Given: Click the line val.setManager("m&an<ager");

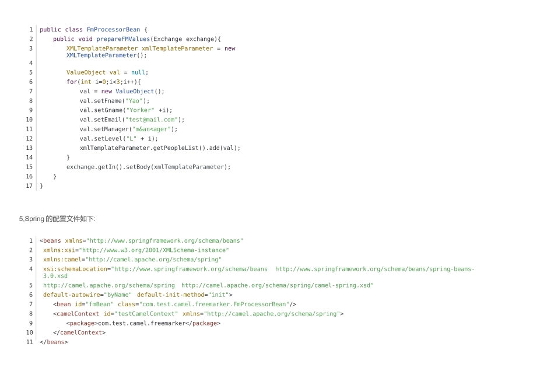Looking at the screenshot, I should [x=129, y=129].
